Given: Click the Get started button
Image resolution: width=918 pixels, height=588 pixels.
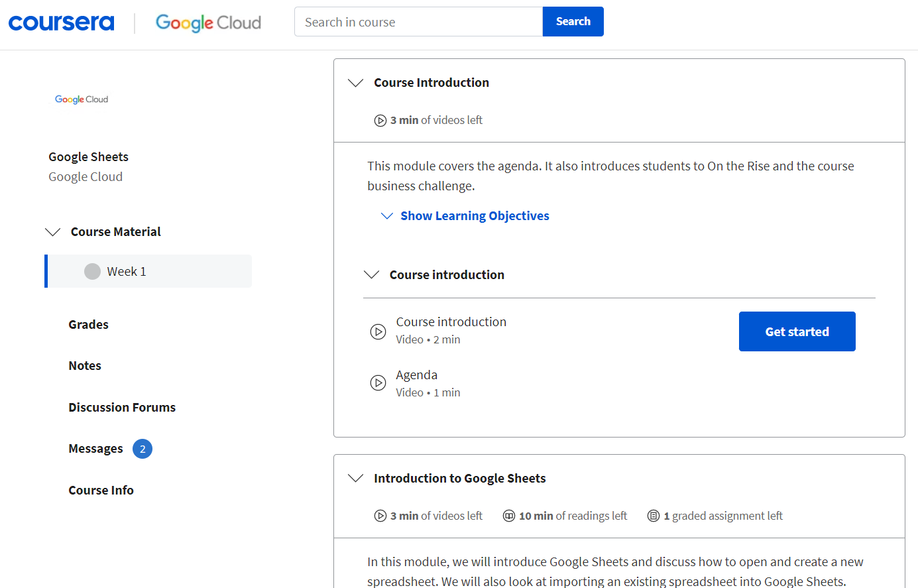Looking at the screenshot, I should pyautogui.click(x=797, y=331).
